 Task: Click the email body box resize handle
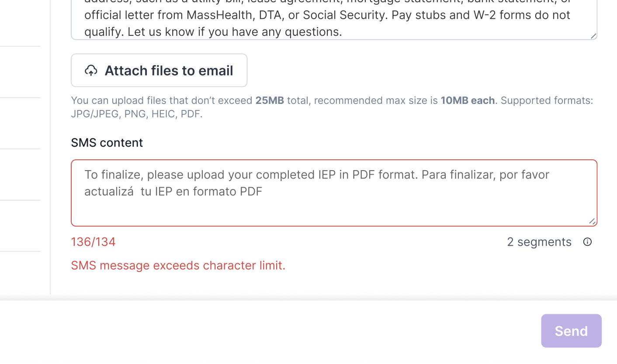click(x=593, y=36)
